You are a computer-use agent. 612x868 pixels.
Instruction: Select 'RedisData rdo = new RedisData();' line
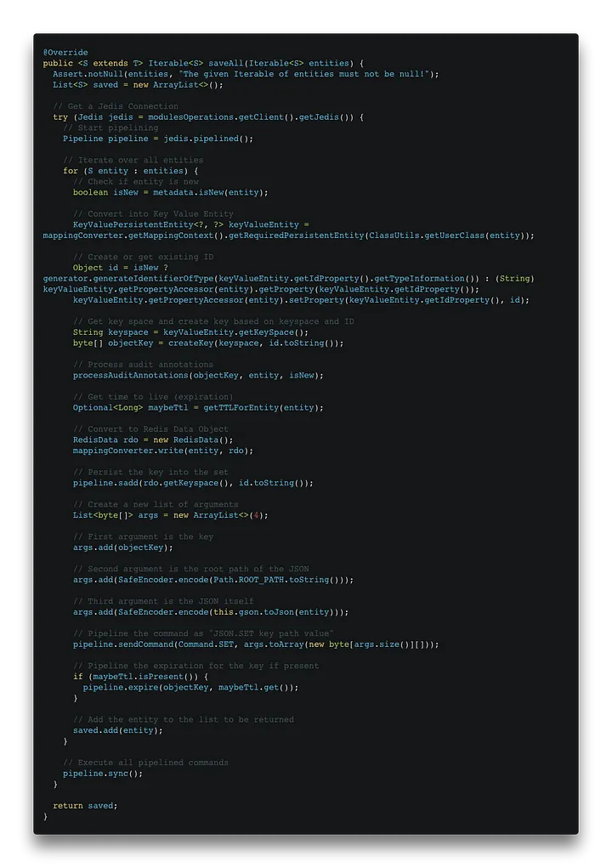point(153,440)
